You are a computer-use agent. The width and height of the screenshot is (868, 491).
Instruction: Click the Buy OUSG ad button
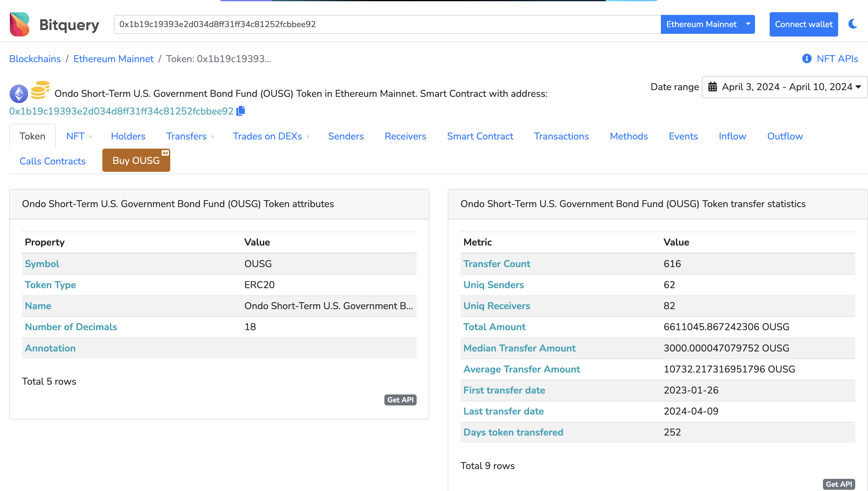(136, 161)
